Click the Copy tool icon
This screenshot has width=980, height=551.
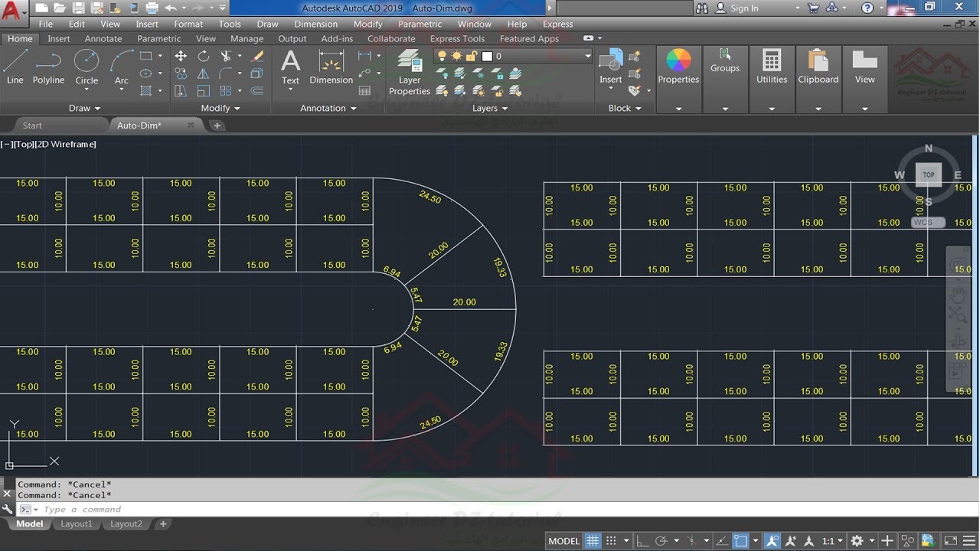pos(181,73)
